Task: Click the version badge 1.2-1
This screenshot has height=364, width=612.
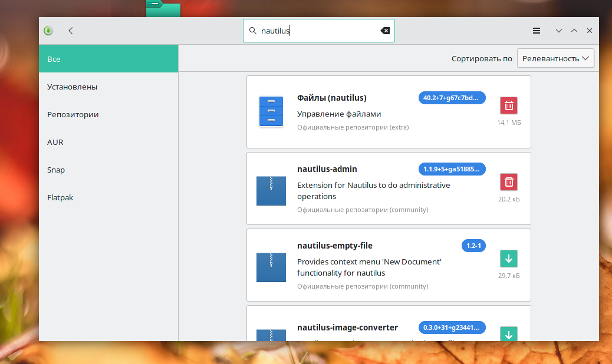Action: pos(473,246)
